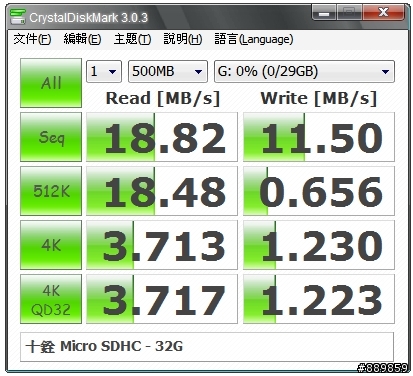Click the 512K read result 18.48
Viewport: 413px width, 376px height.
[162, 191]
